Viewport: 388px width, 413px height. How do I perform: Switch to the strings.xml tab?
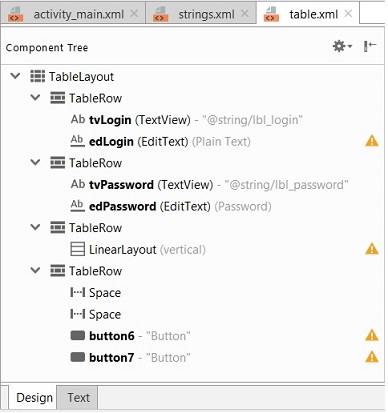pos(201,14)
